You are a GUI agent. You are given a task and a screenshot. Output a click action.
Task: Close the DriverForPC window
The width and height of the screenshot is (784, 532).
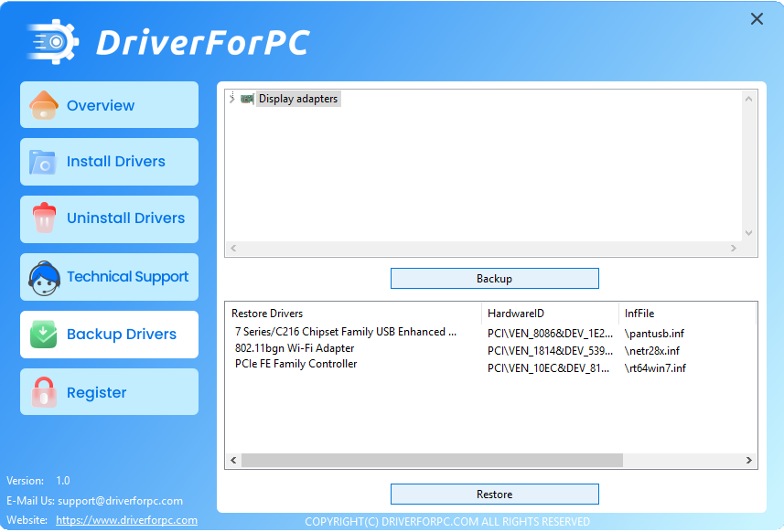click(x=757, y=19)
